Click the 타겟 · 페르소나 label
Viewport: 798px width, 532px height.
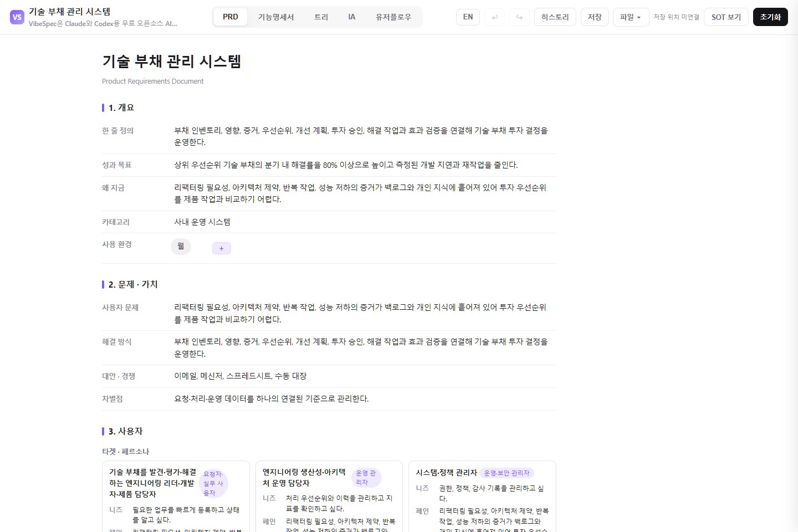pos(126,452)
